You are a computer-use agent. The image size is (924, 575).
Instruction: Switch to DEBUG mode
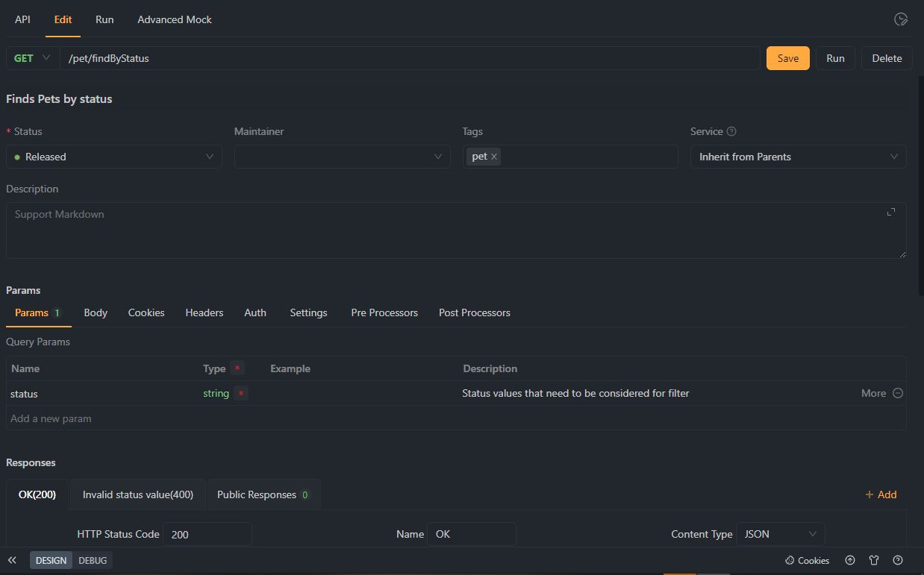point(93,560)
